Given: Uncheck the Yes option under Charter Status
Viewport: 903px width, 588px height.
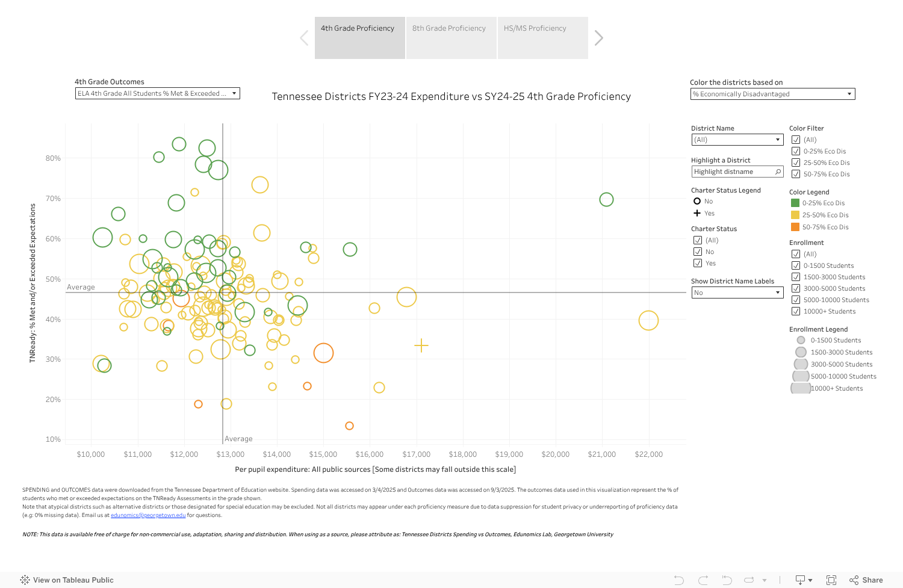Looking at the screenshot, I should point(698,263).
